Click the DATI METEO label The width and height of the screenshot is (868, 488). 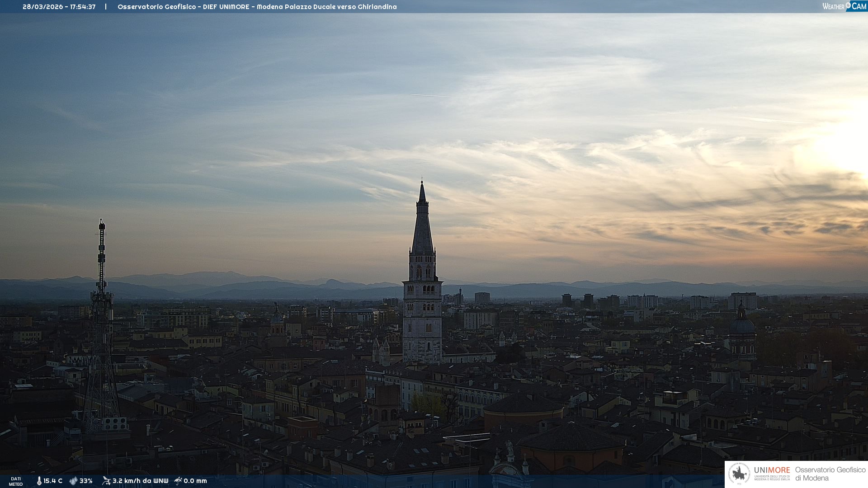[16, 481]
